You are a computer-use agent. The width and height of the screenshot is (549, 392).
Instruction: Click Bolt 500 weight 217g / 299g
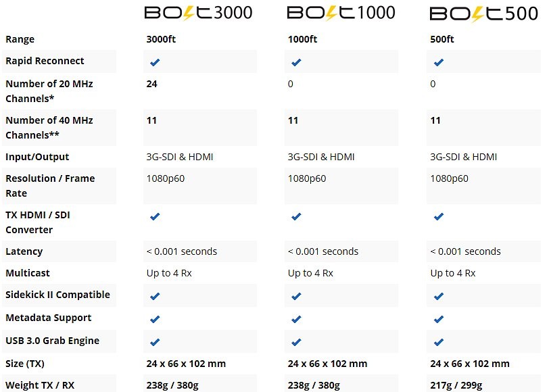(456, 385)
